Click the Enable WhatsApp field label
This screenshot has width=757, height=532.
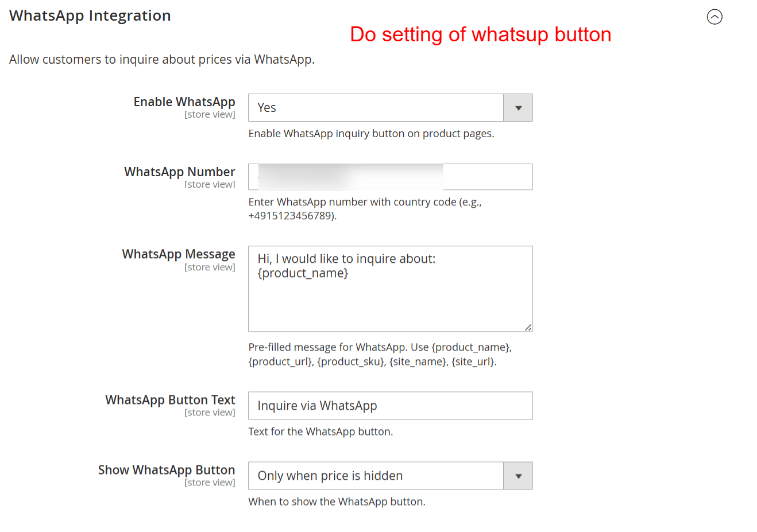pyautogui.click(x=184, y=102)
